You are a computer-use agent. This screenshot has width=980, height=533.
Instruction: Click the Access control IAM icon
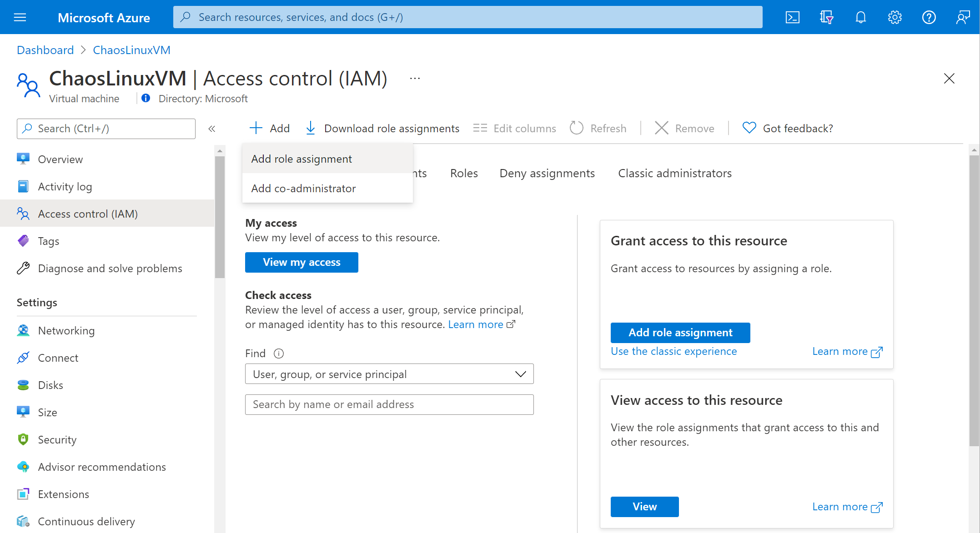[24, 213]
